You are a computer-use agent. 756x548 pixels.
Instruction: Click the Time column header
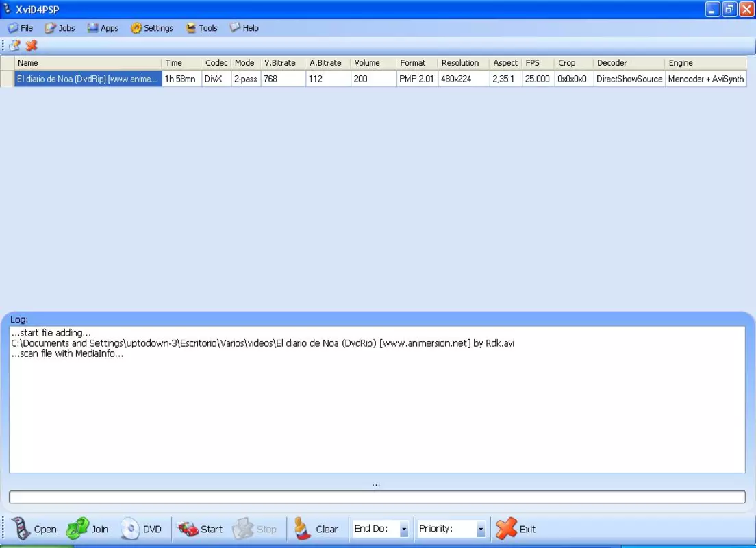tap(181, 63)
